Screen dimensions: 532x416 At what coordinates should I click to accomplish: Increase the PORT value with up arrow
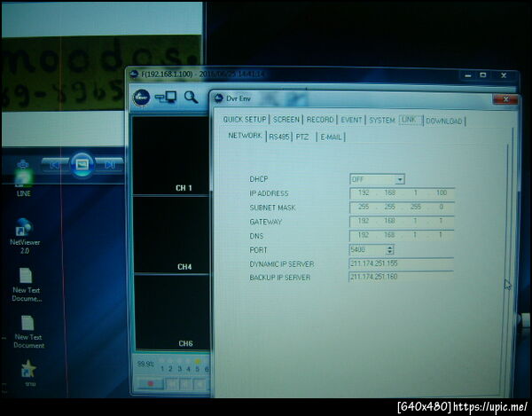click(x=390, y=247)
